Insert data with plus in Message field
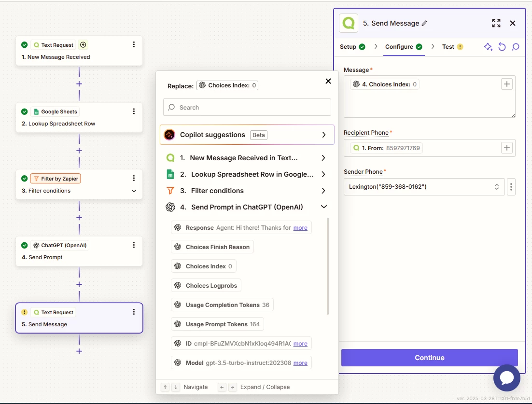 coord(506,84)
